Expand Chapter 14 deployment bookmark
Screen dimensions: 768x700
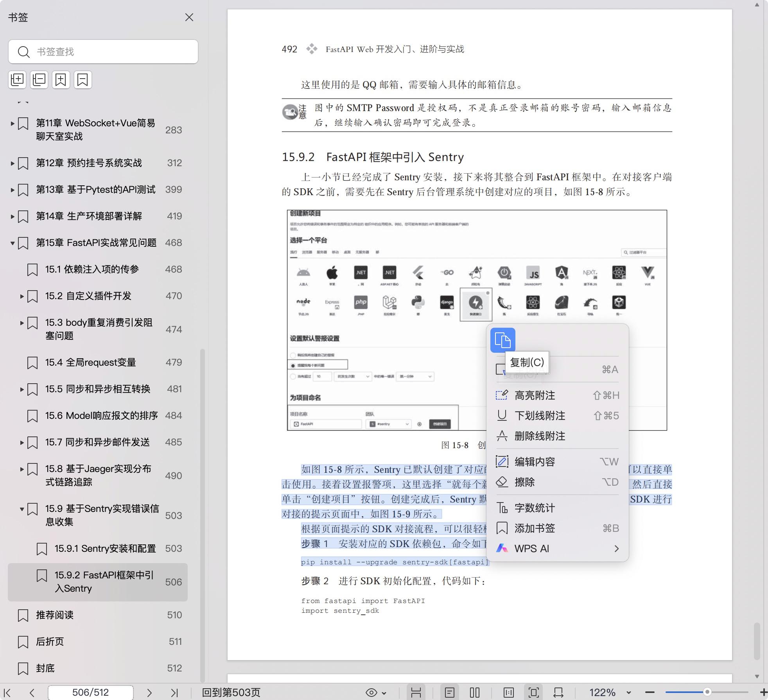click(13, 216)
